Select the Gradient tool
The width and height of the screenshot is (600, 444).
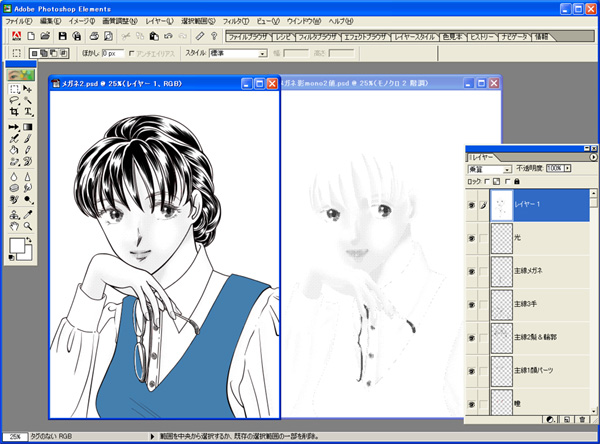tap(28, 127)
